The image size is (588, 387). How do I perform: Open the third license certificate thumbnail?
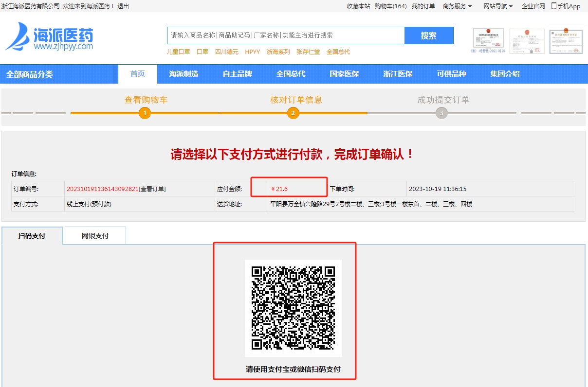point(566,40)
